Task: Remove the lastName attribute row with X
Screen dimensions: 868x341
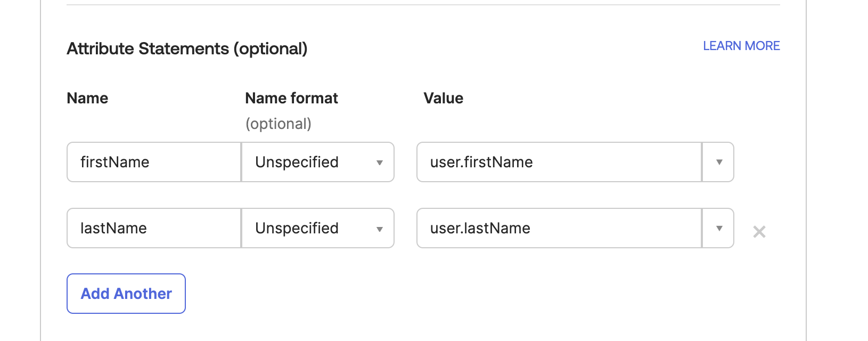Action: tap(759, 232)
